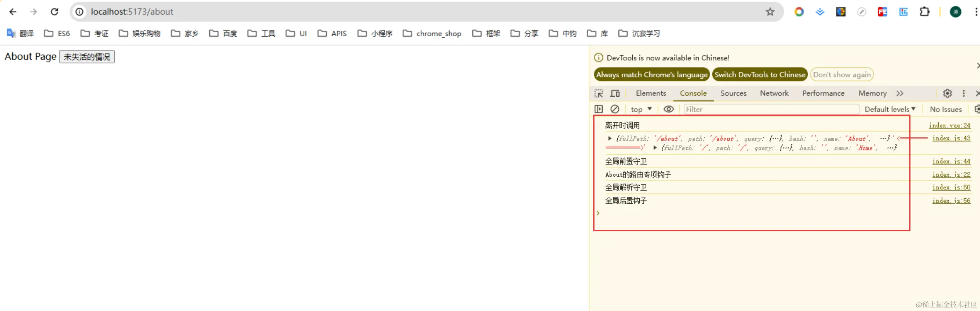Viewport: 980px width, 311px height.
Task: Open the UI bookmark folder
Action: click(x=296, y=34)
